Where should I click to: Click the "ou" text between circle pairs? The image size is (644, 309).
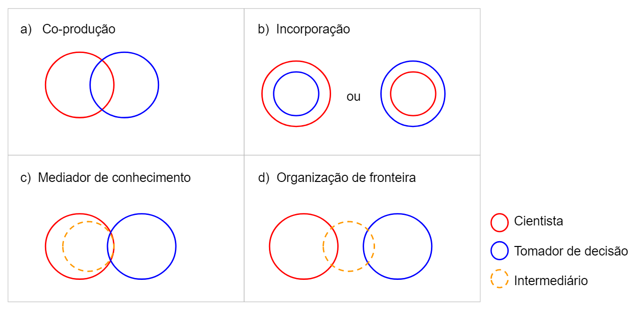354,97
